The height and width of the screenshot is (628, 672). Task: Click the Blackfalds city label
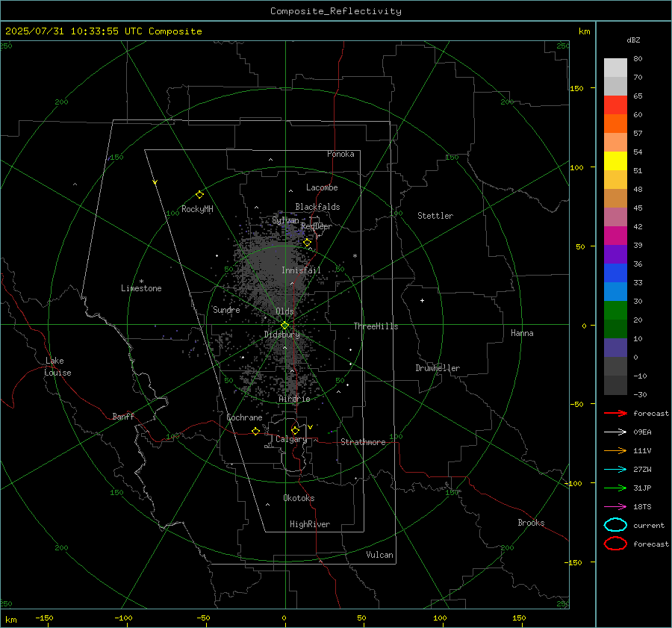[x=317, y=207]
